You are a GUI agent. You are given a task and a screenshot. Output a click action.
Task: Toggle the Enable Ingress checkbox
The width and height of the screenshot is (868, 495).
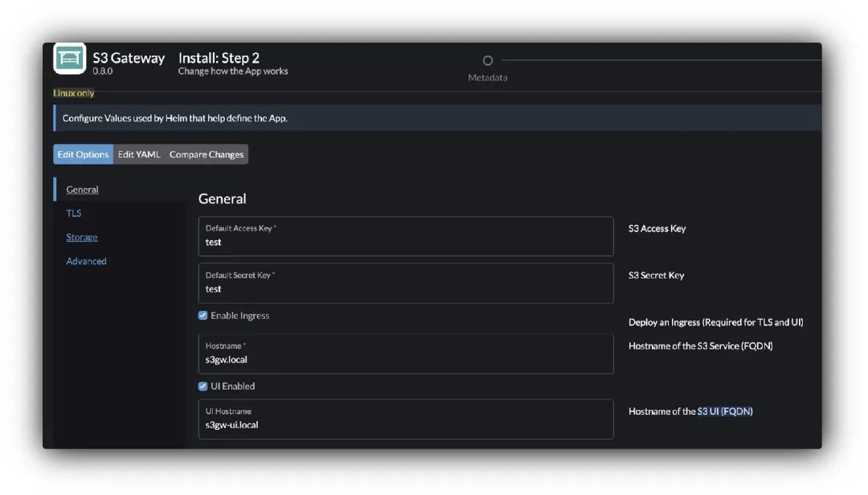tap(203, 316)
